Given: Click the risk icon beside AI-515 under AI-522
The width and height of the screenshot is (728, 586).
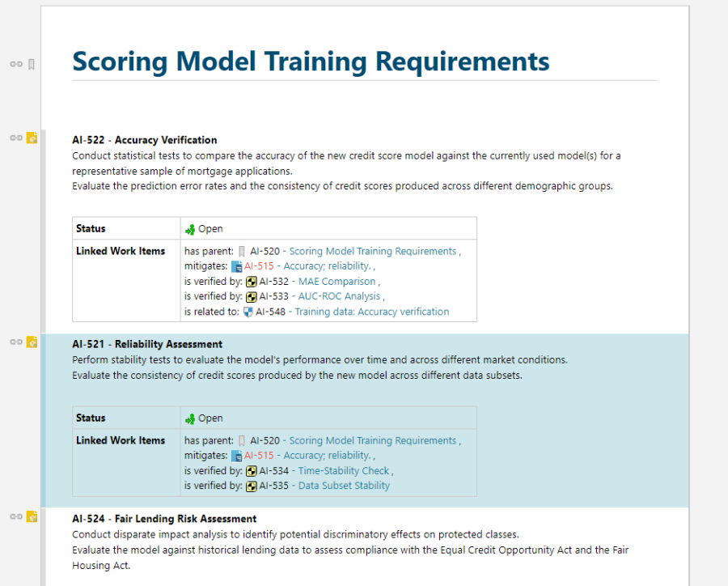Looking at the screenshot, I should click(236, 266).
